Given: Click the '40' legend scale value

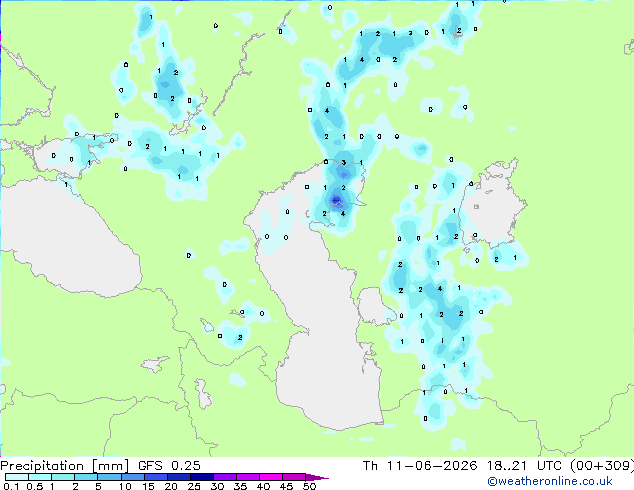Looking at the screenshot, I should click(x=263, y=486).
